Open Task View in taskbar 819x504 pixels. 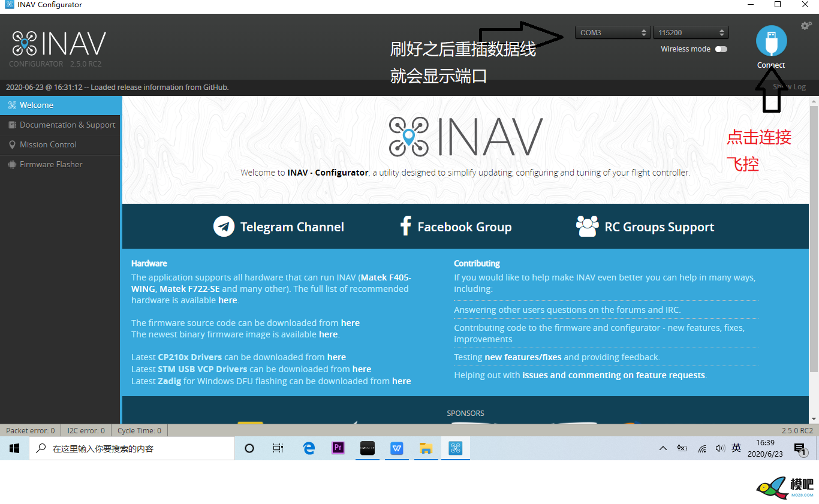pyautogui.click(x=278, y=448)
